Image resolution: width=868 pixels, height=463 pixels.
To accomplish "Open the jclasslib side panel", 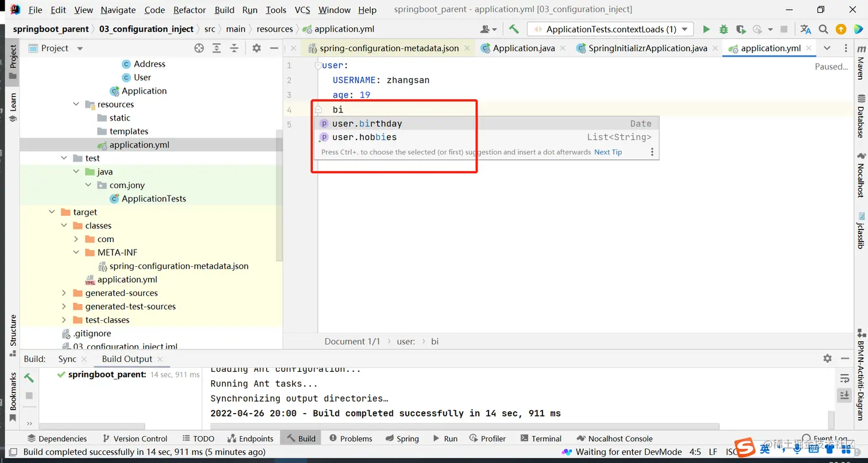I will [x=861, y=229].
